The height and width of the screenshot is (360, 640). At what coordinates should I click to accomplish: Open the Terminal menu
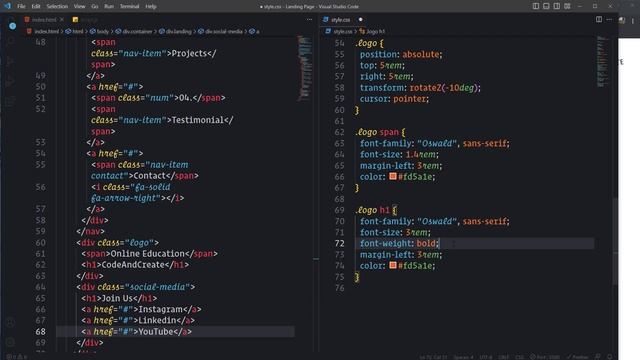129,6
